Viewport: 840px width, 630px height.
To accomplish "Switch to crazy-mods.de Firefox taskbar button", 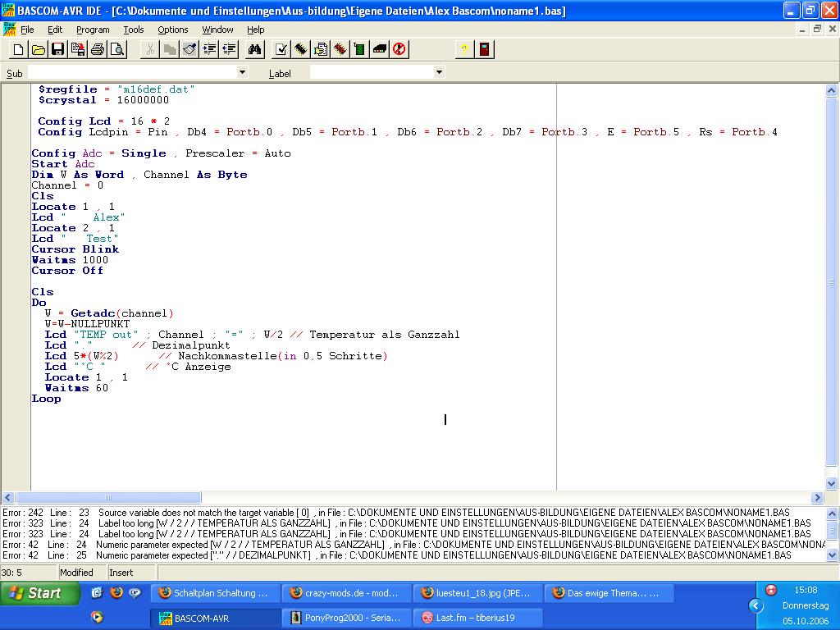I will pyautogui.click(x=346, y=593).
